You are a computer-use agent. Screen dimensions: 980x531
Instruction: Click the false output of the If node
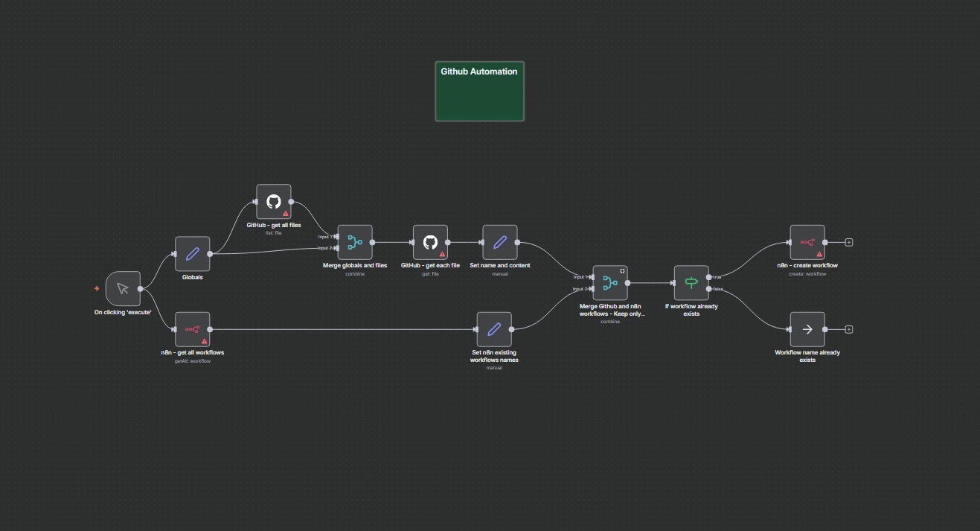[708, 289]
